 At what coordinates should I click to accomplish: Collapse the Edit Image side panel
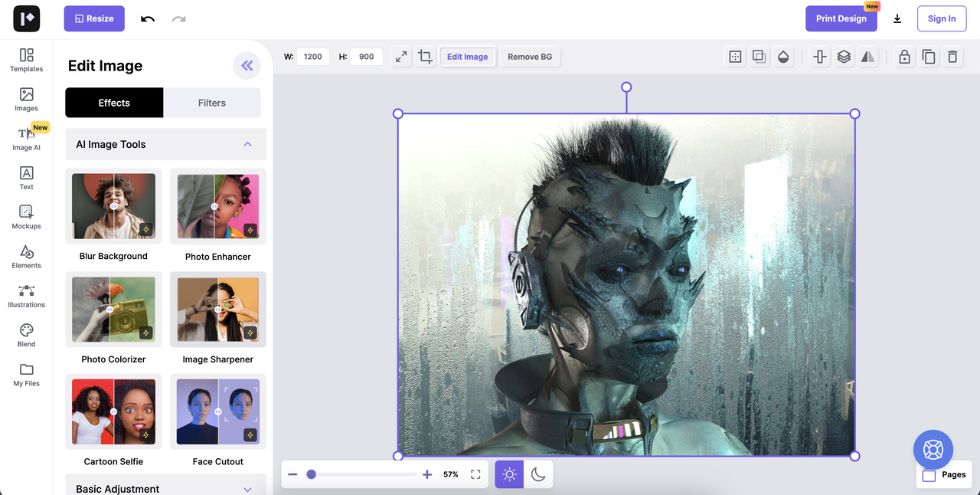click(247, 66)
